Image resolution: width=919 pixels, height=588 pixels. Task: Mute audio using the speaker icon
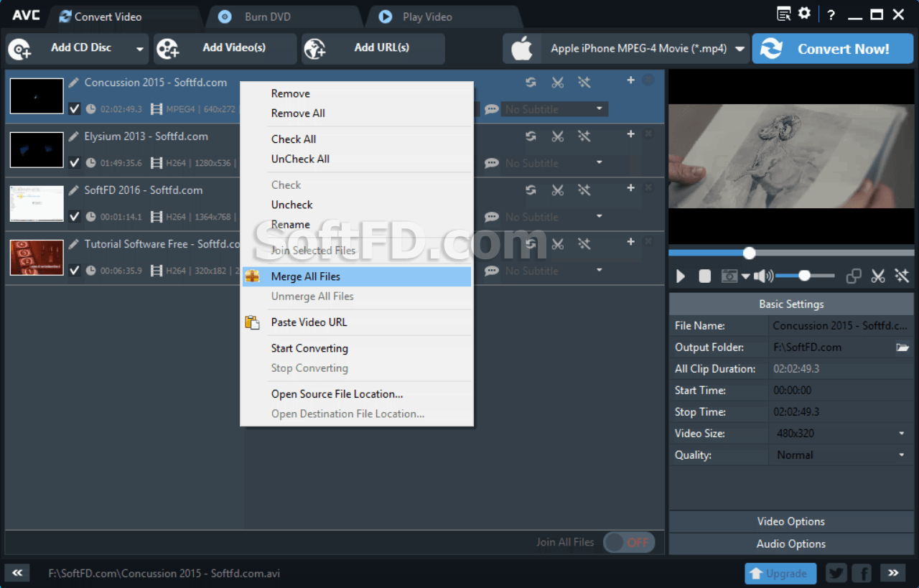763,276
